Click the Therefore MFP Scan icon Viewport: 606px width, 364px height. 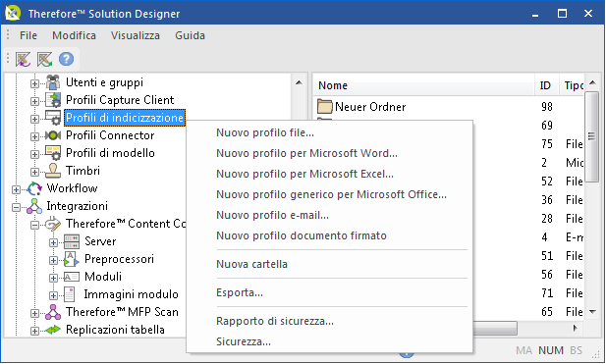click(53, 312)
